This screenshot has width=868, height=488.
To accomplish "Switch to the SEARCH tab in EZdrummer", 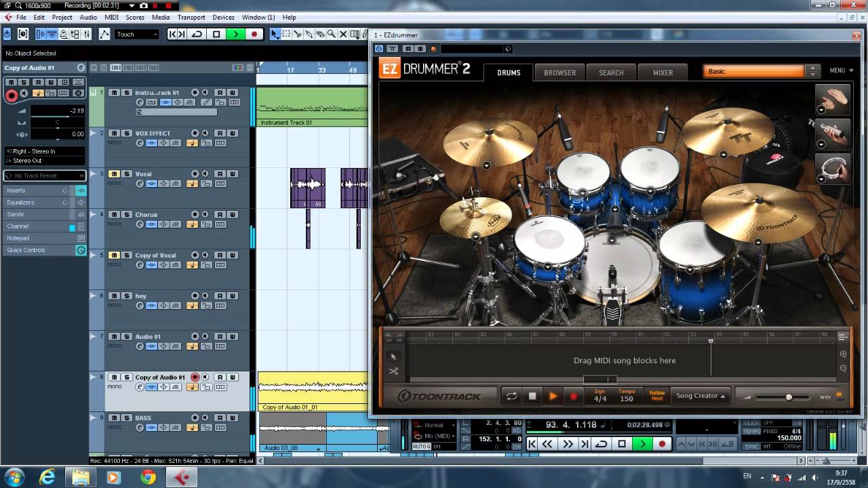I will click(x=611, y=73).
